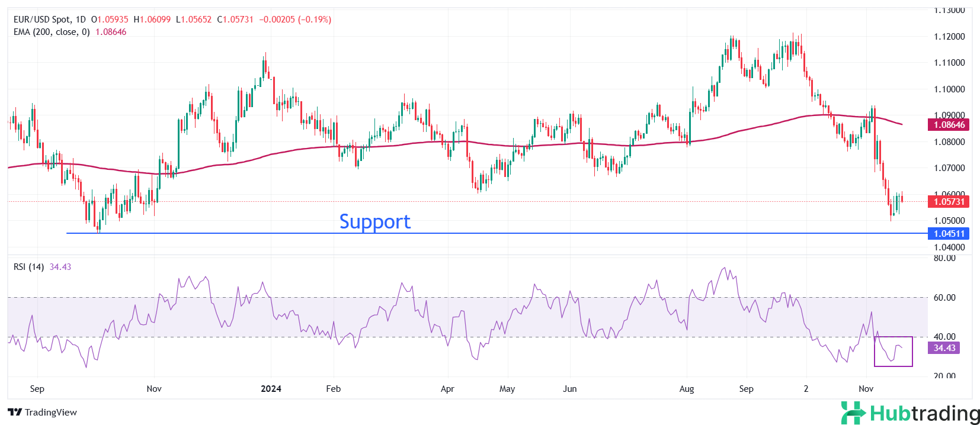
Task: Click the 1.12000 price axis label
Action: tap(949, 37)
